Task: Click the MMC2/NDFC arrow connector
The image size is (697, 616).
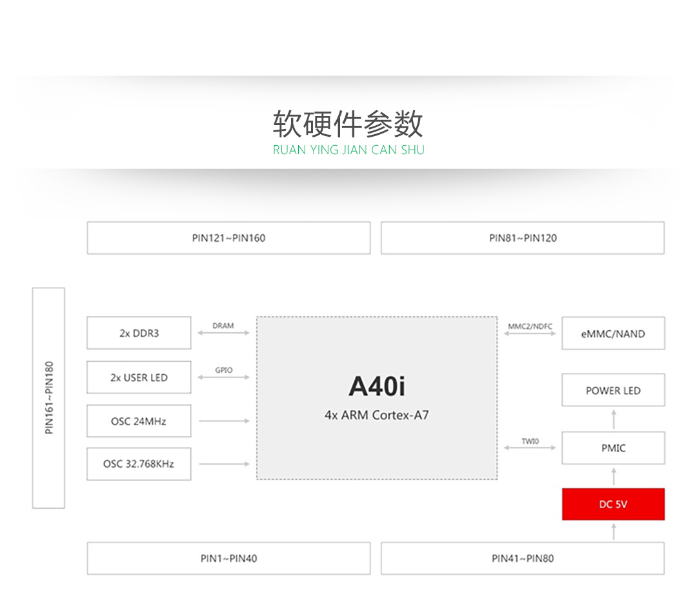Action: click(530, 333)
